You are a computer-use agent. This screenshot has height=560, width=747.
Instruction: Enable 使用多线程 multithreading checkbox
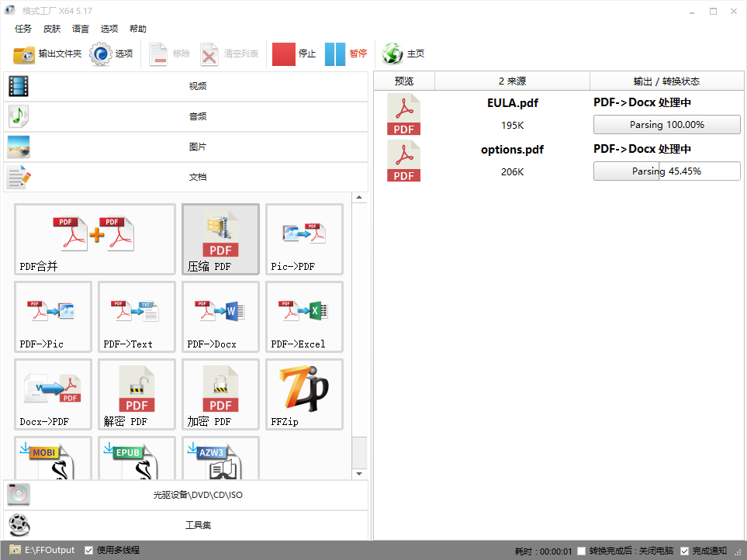click(88, 549)
